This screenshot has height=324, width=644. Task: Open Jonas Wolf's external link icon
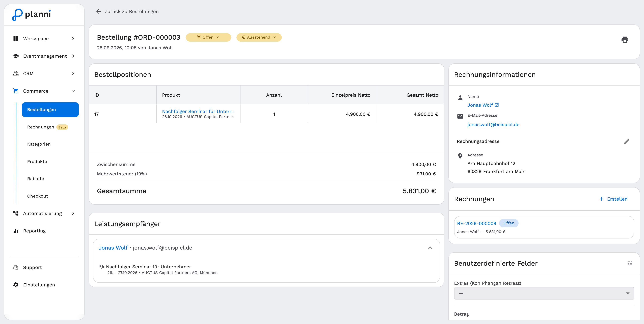tap(497, 105)
